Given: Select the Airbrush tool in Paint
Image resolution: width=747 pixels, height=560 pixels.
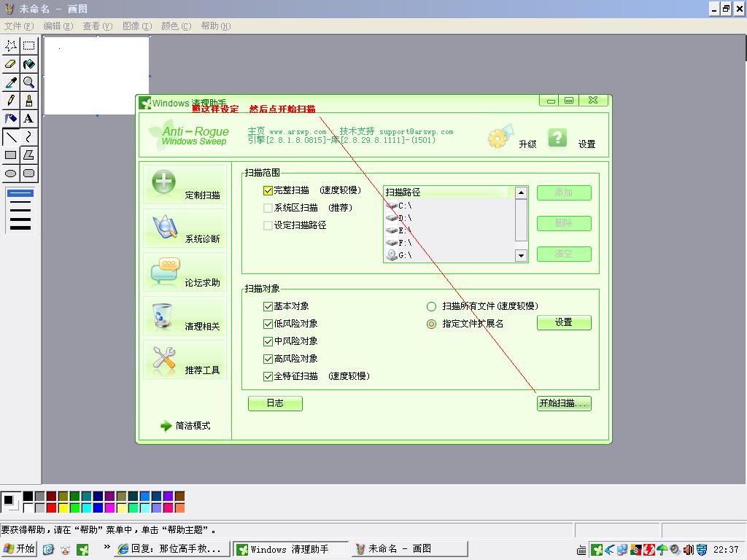Looking at the screenshot, I should 11,119.
